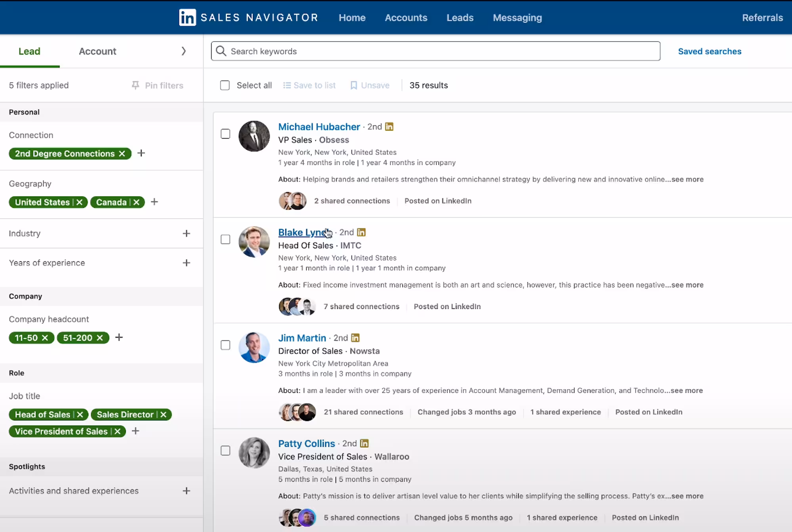Image resolution: width=792 pixels, height=532 pixels.
Task: Open the Leads menu in navigation
Action: point(460,18)
